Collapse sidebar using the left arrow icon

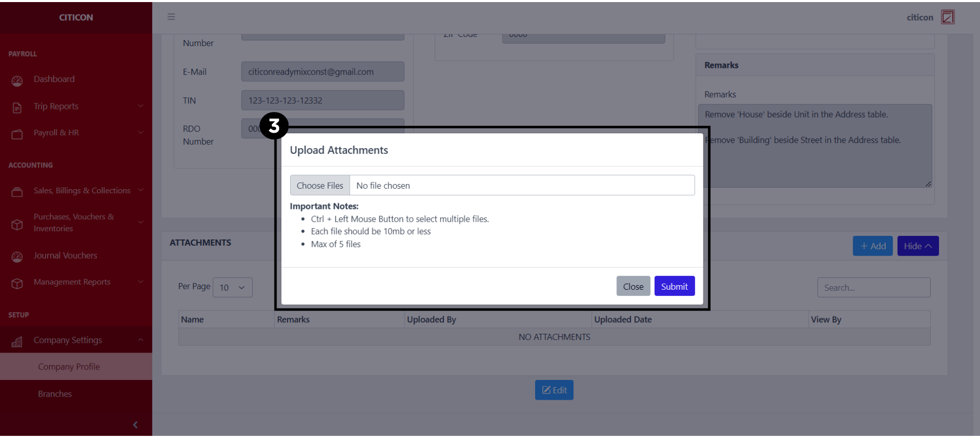click(x=135, y=425)
